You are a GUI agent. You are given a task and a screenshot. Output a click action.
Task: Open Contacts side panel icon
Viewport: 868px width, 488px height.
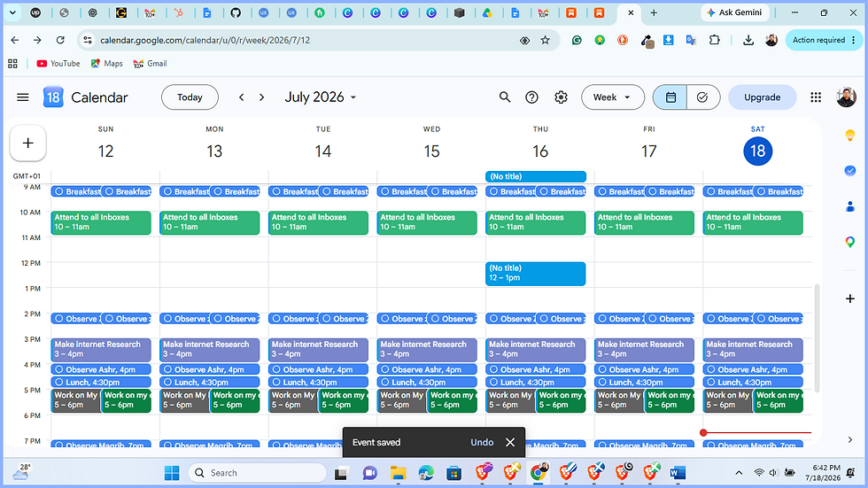850,206
